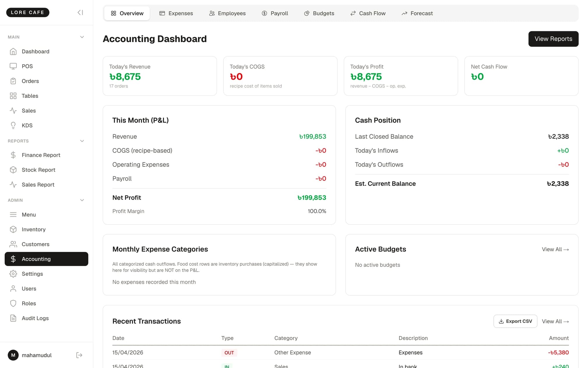Click the Est. Current Balance ৳2,338 value

(x=558, y=184)
